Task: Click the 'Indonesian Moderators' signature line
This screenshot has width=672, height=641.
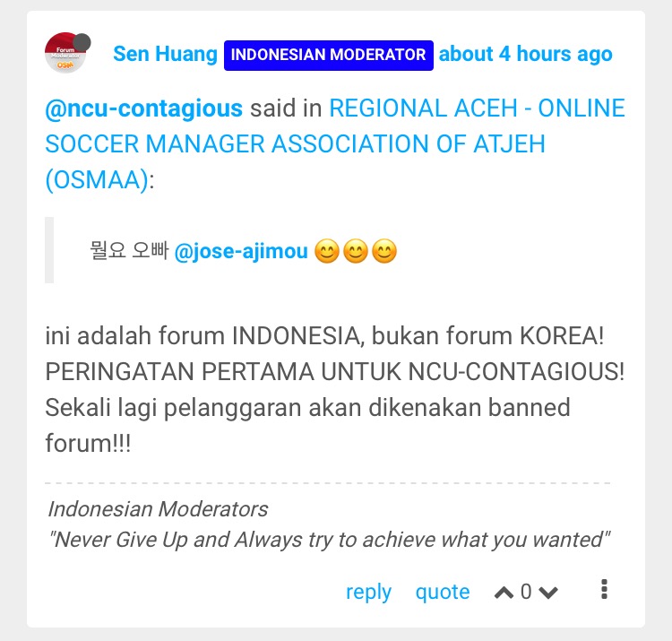Action: tap(158, 509)
